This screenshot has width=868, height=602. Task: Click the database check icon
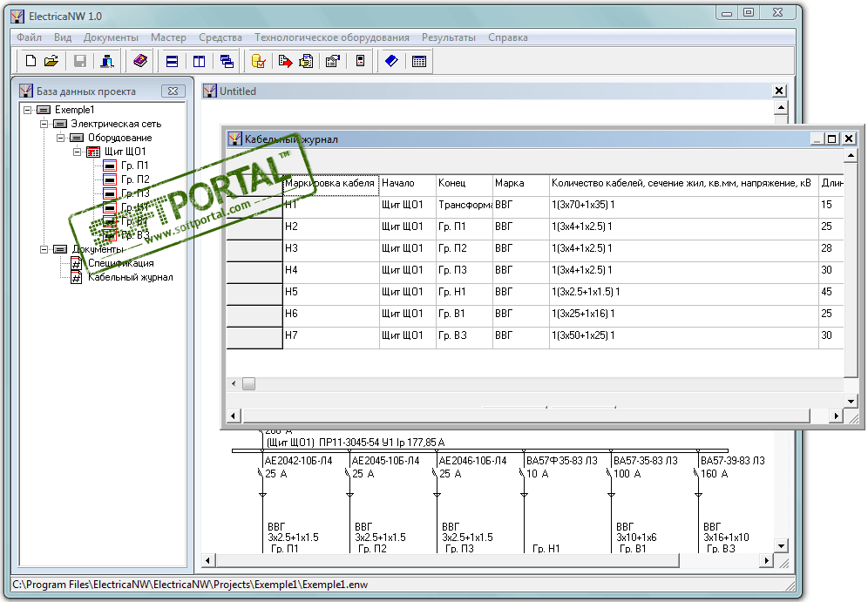point(259,61)
